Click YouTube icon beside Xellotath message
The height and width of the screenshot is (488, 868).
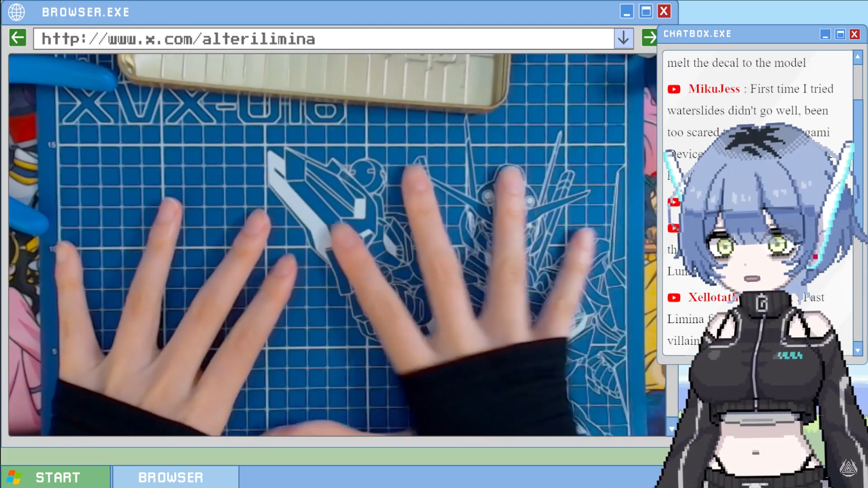tap(674, 298)
